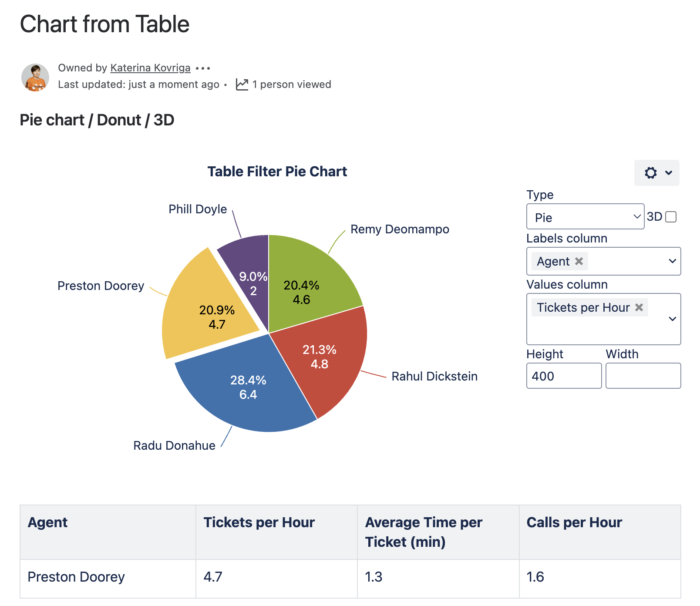Enable the 3D chart checkbox
Image resolution: width=700 pixels, height=606 pixels.
(x=671, y=217)
